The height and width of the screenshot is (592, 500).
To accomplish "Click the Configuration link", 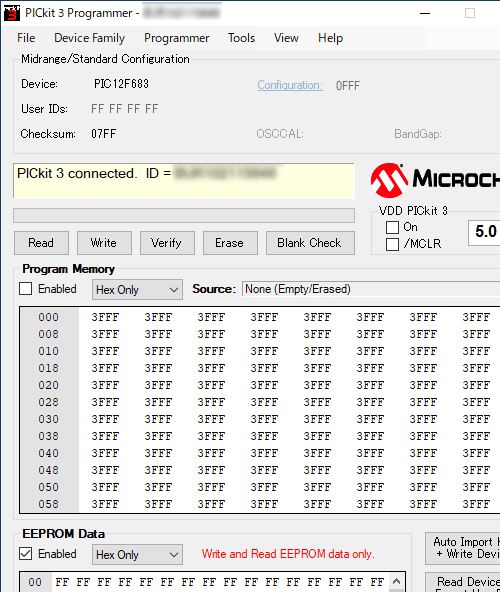I will click(290, 85).
